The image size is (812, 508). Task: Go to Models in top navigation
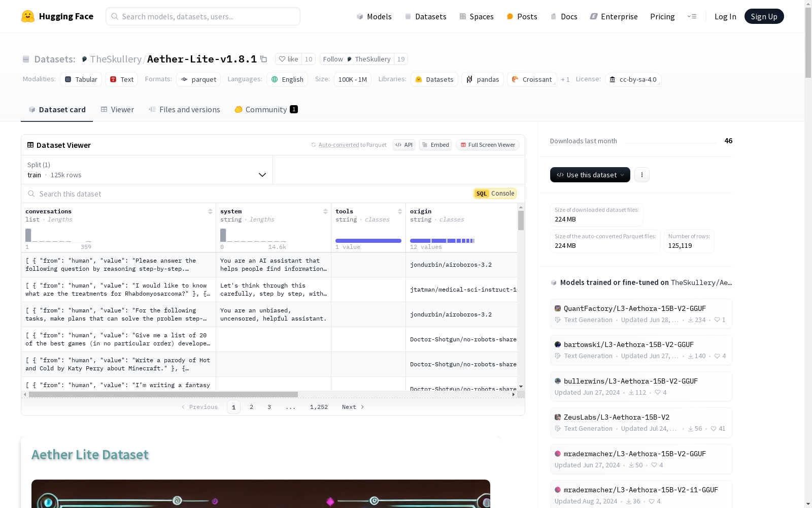pos(374,16)
